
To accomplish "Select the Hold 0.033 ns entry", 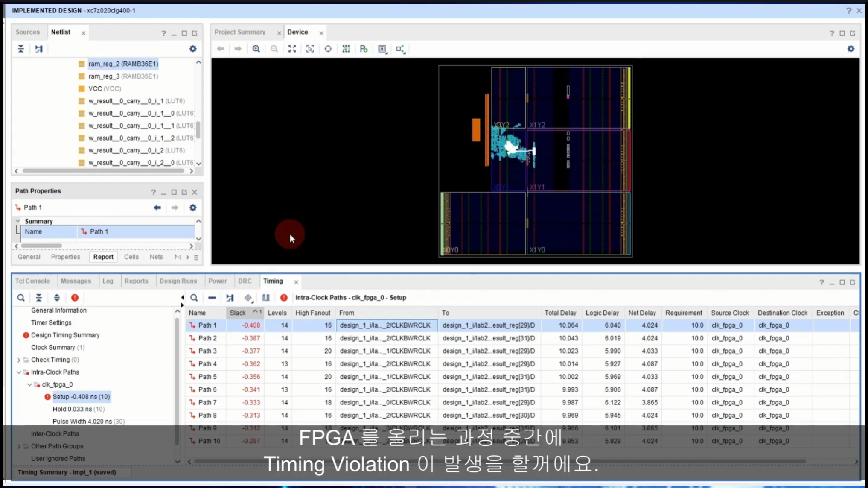I will coord(73,409).
